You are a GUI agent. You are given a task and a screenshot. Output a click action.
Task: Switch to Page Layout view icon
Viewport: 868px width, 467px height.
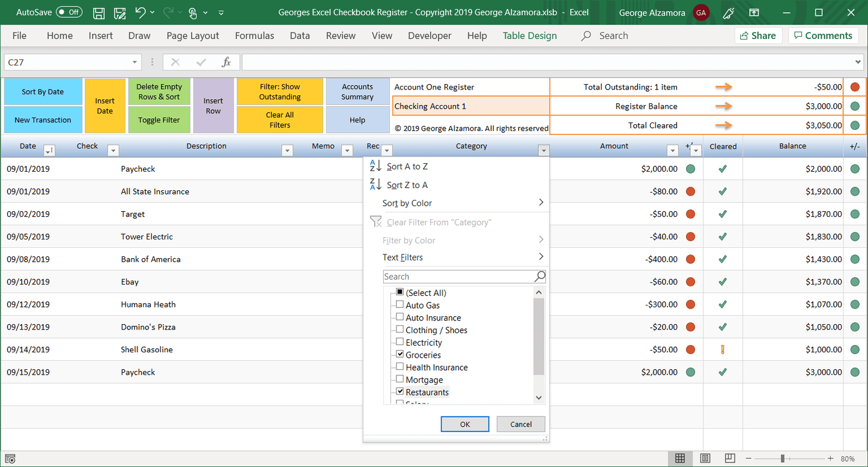tap(705, 459)
